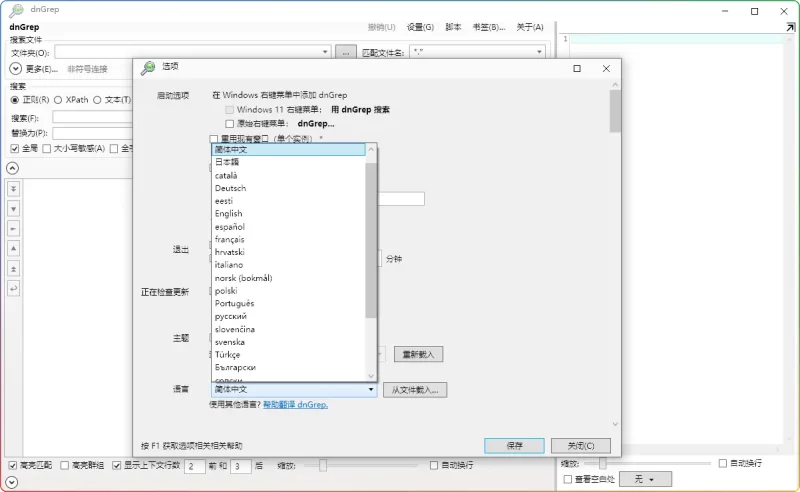800x492 pixels.
Task: Click the single down arrow icon in results toolbar
Action: click(14, 209)
